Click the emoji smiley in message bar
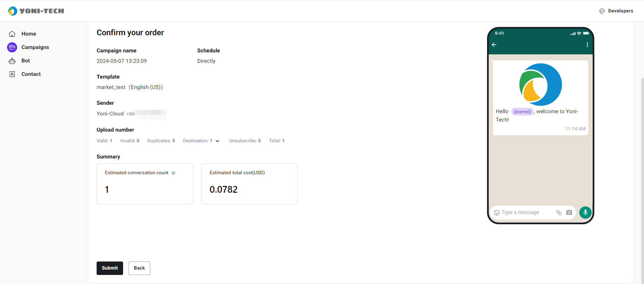644x284 pixels. coord(497,212)
